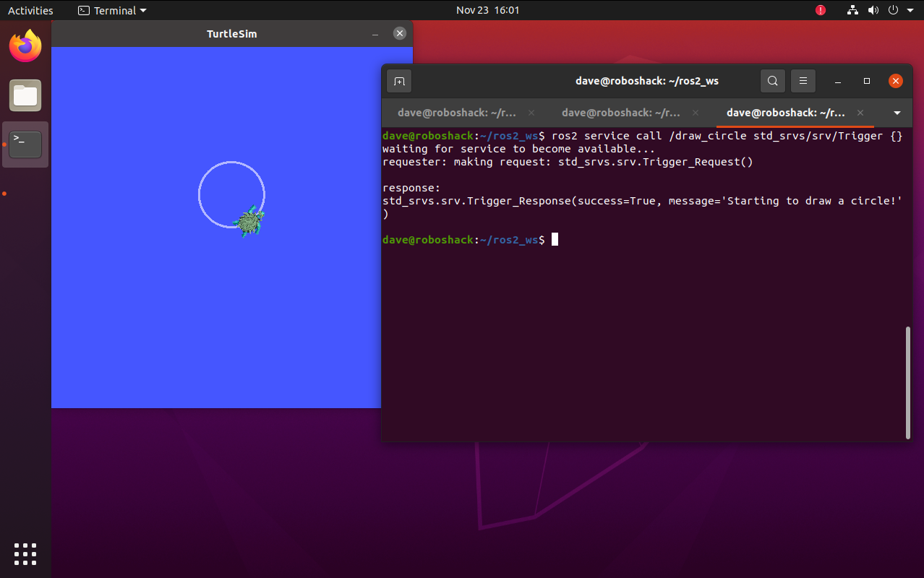Open the Terminal app menu in top bar

(112, 10)
